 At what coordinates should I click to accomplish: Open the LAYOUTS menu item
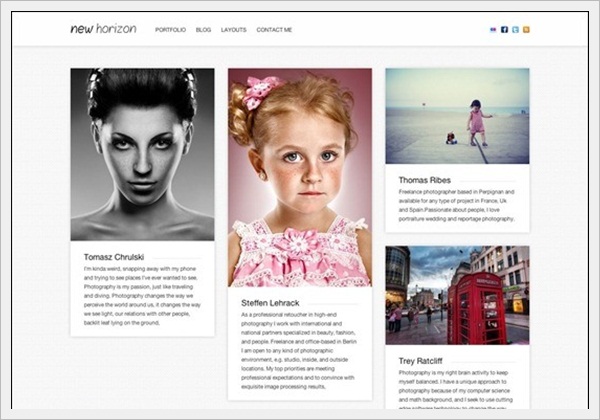click(x=233, y=29)
